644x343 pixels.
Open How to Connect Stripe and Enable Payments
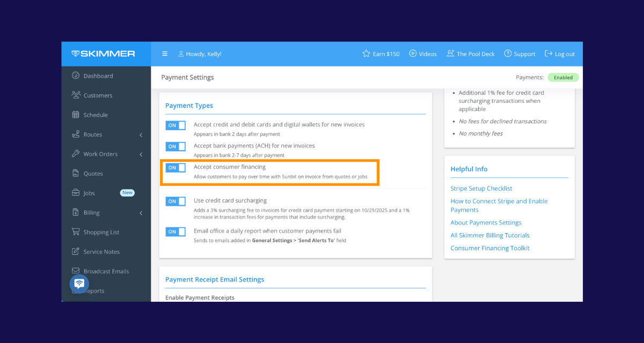point(499,205)
